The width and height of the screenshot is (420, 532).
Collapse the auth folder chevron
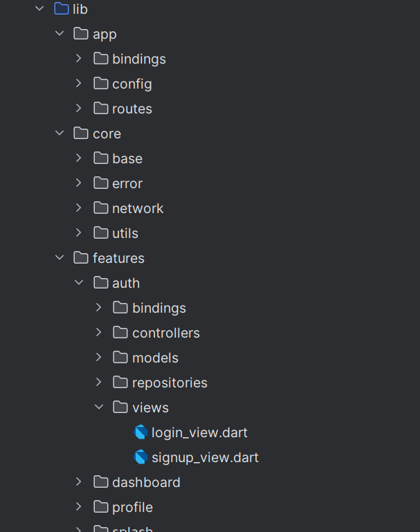pos(79,282)
